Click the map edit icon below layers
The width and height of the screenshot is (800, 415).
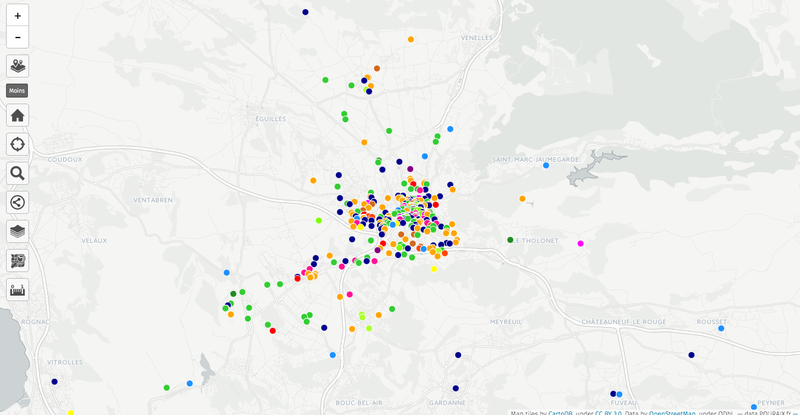[x=18, y=260]
